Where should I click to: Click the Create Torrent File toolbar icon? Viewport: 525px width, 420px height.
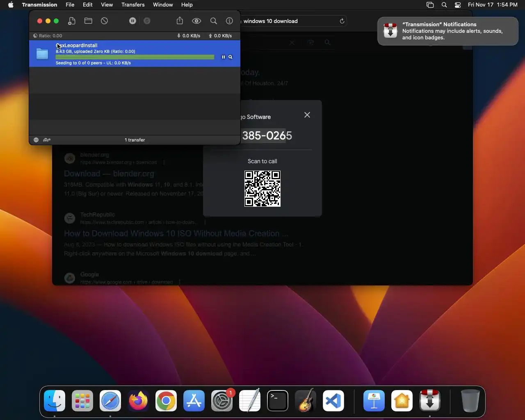[x=72, y=21]
